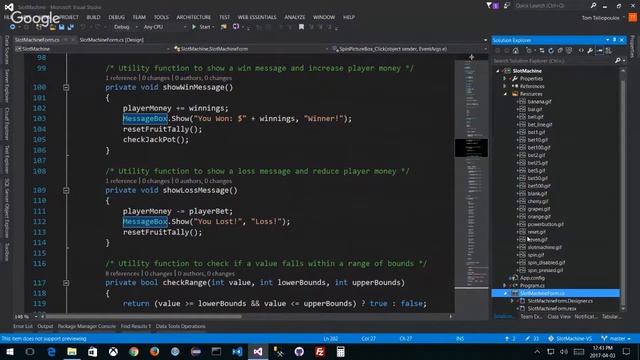Open the Any CPU platform dropdown
This screenshot has height=360, width=640.
click(x=164, y=27)
